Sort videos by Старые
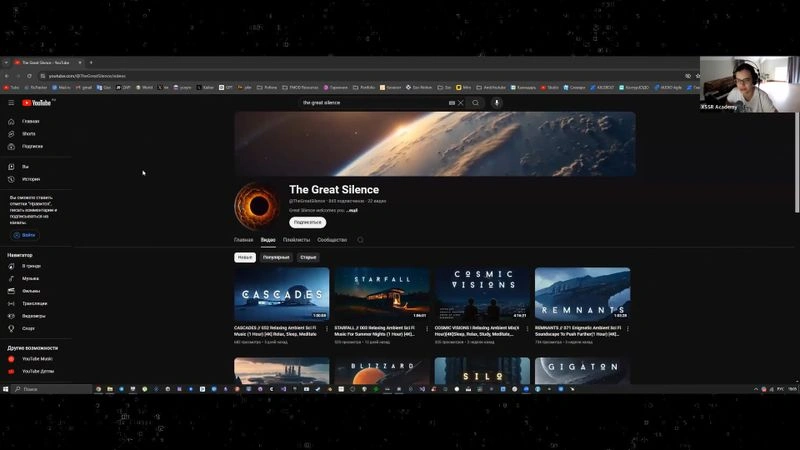Viewport: 800px width, 450px height. point(308,258)
